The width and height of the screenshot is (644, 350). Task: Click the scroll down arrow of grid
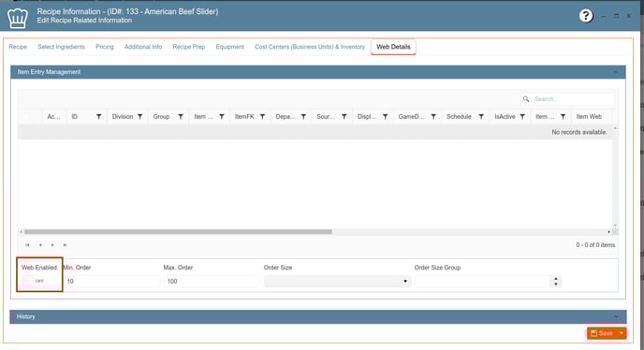tap(615, 226)
